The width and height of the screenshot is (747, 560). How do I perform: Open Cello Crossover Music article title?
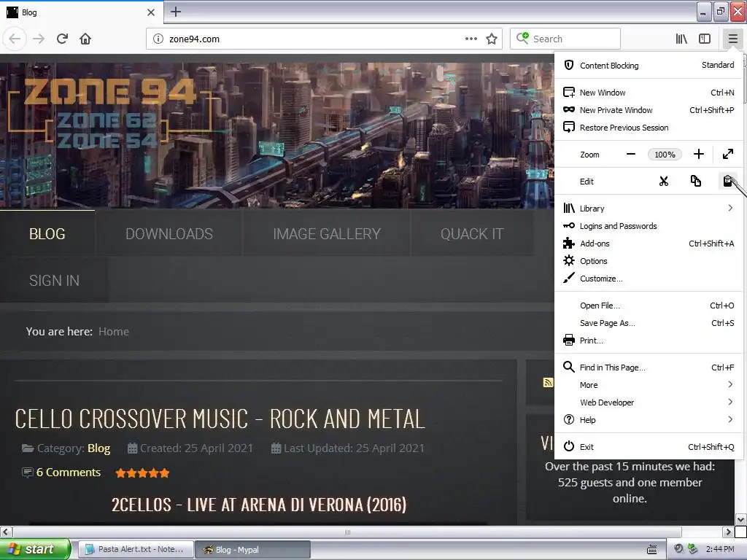click(220, 419)
